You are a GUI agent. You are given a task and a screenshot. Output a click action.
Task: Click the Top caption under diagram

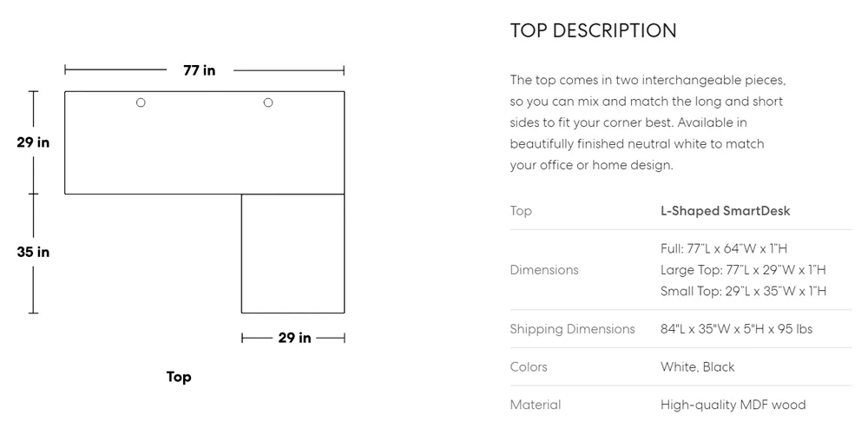click(179, 377)
